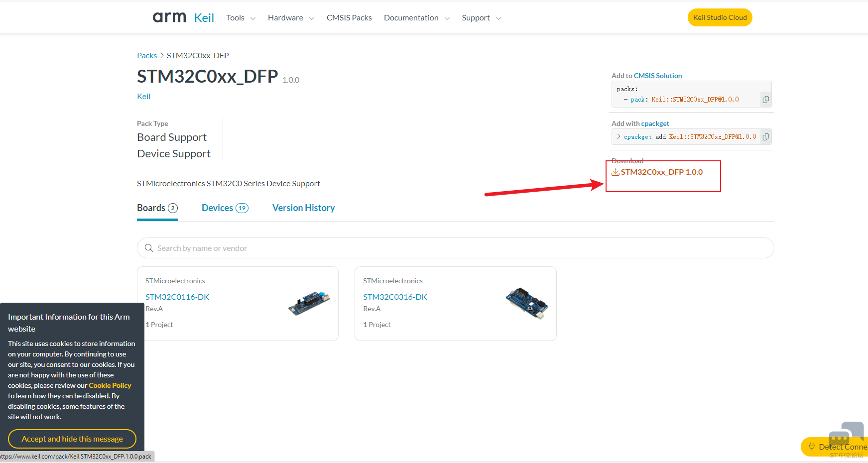Launch Keil Studio Cloud
The width and height of the screenshot is (868, 463).
coord(720,17)
